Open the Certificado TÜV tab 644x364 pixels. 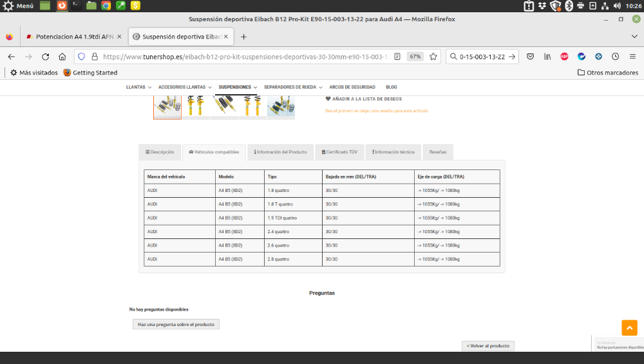click(x=339, y=152)
